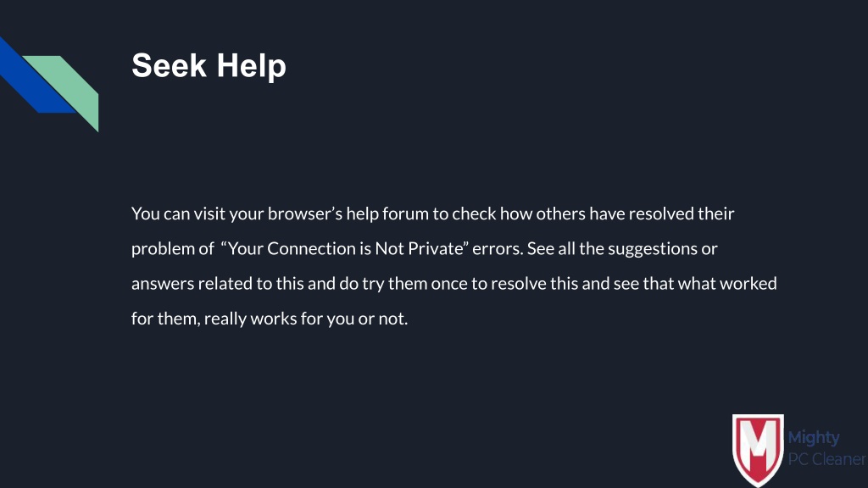
Task: Click the "PC Cleaner" logo text
Action: click(827, 459)
